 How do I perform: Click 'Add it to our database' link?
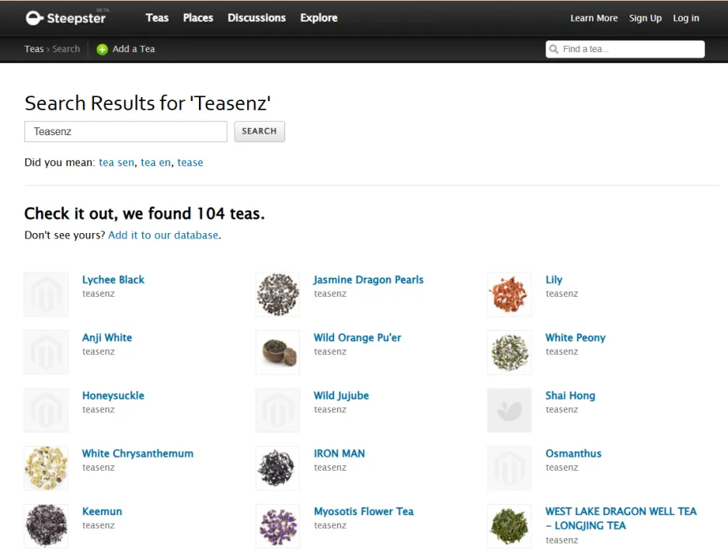pos(163,235)
